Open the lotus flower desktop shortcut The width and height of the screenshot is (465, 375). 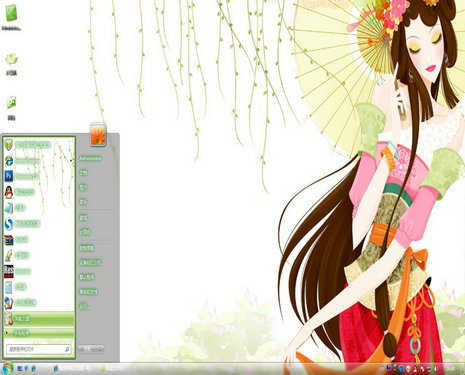pyautogui.click(x=11, y=64)
